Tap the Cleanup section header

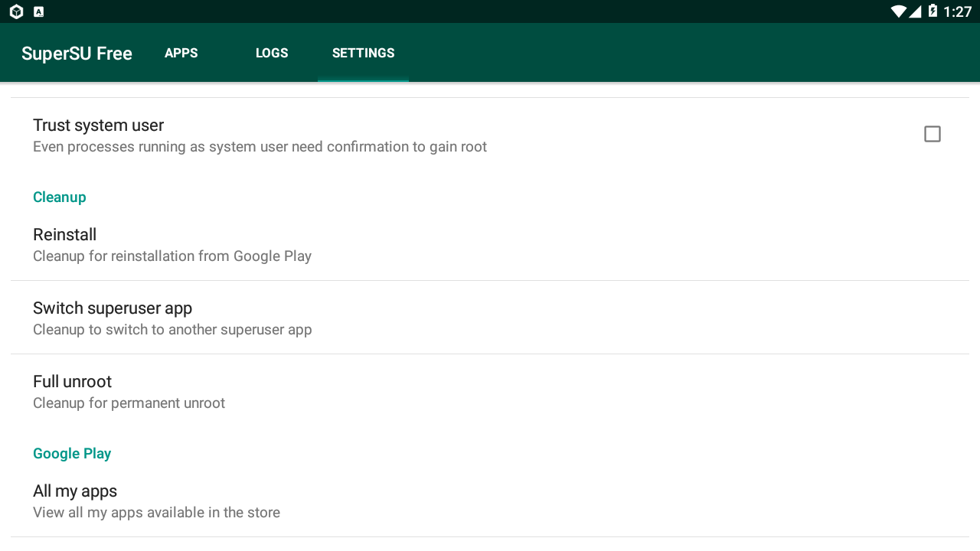[60, 197]
